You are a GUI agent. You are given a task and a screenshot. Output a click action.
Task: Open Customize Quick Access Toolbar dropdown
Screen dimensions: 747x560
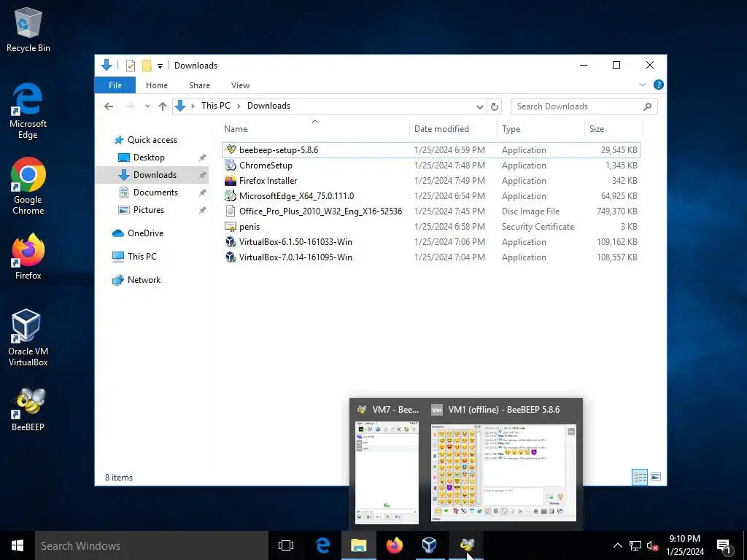pos(160,66)
